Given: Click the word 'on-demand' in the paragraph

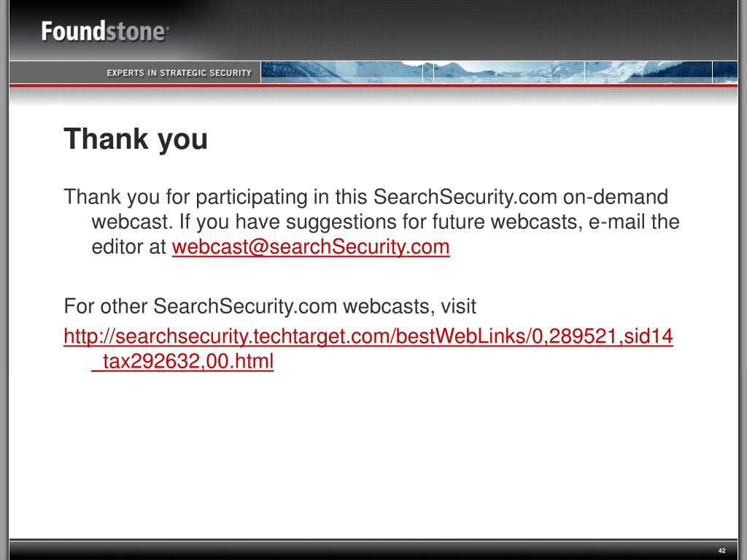Looking at the screenshot, I should pyautogui.click(x=616, y=197).
